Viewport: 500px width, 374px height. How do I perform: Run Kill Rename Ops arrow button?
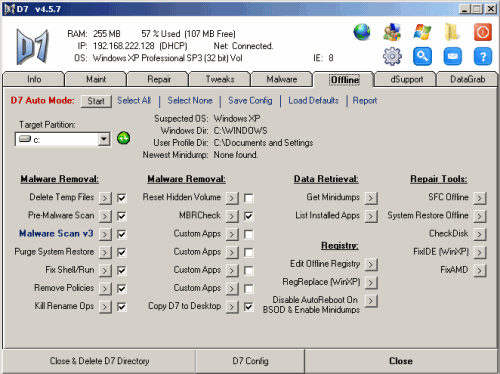click(105, 306)
